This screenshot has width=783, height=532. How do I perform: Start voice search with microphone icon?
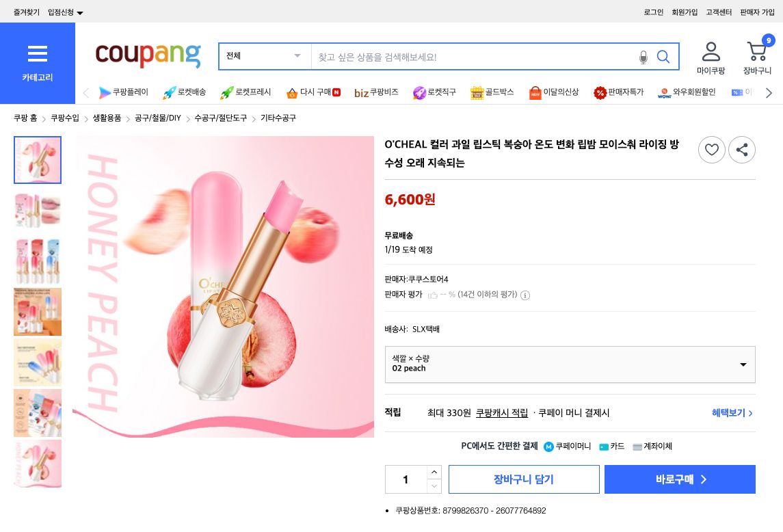coord(643,57)
